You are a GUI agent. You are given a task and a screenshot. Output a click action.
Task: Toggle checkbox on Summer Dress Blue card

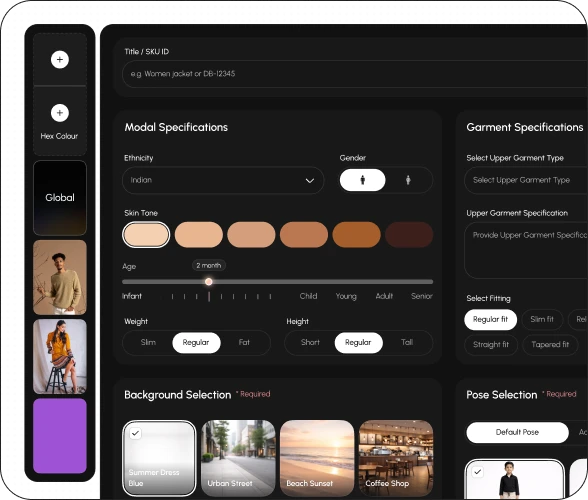tap(135, 433)
